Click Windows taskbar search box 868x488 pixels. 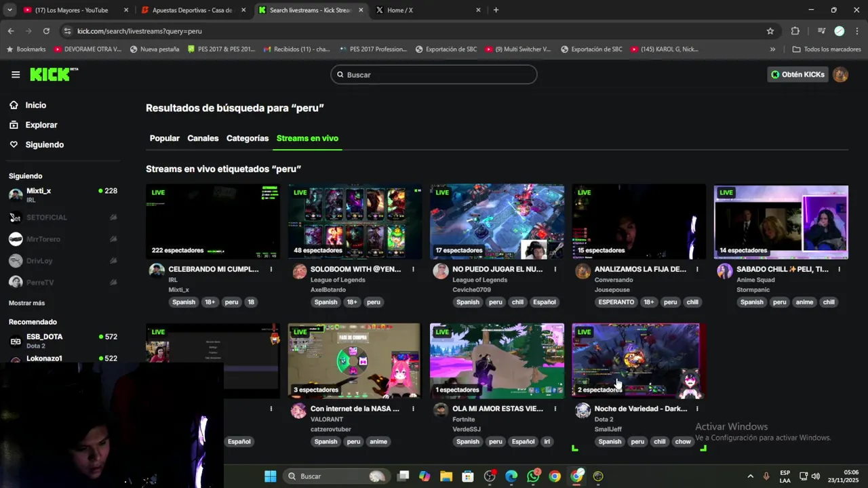[x=336, y=476]
